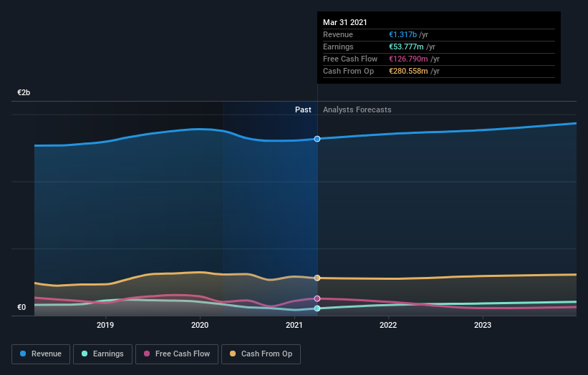This screenshot has width=588, height=375.
Task: Toggle the Revenue legend series
Action: point(41,354)
